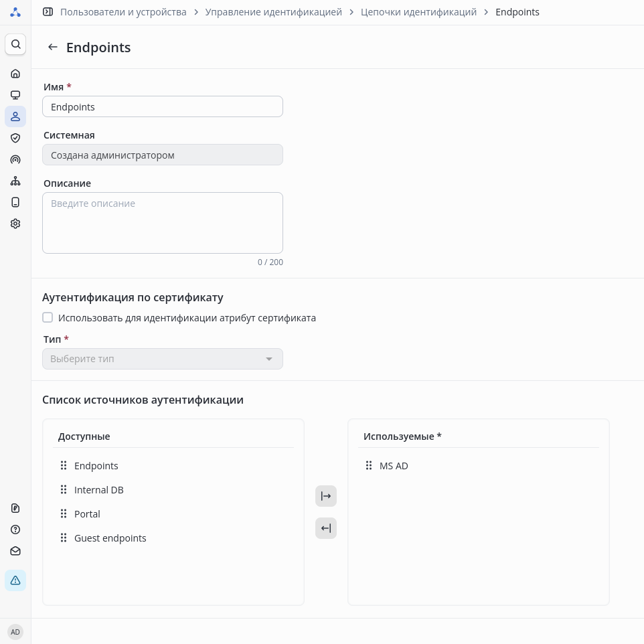Screen dimensions: 644x644
Task: Toggle the sidebar collapse panel icon
Action: click(x=48, y=12)
